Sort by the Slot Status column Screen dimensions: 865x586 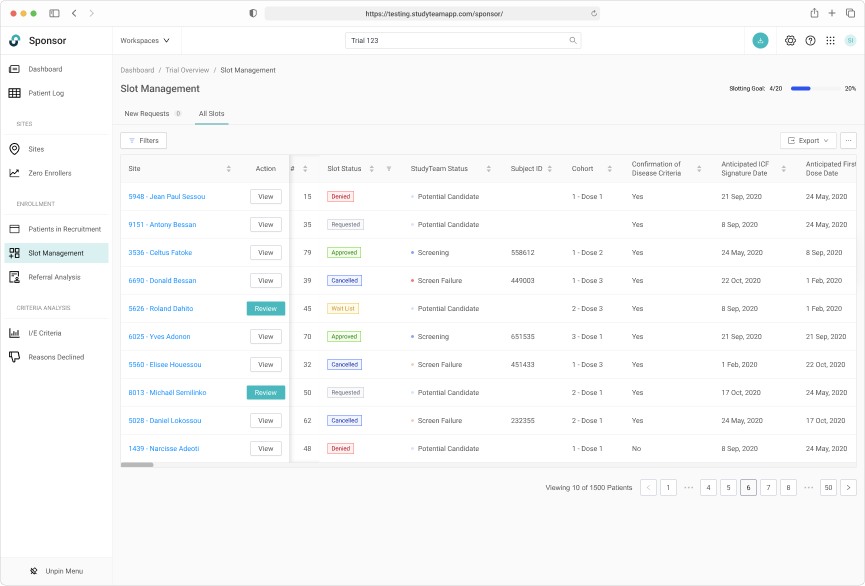[372, 169]
